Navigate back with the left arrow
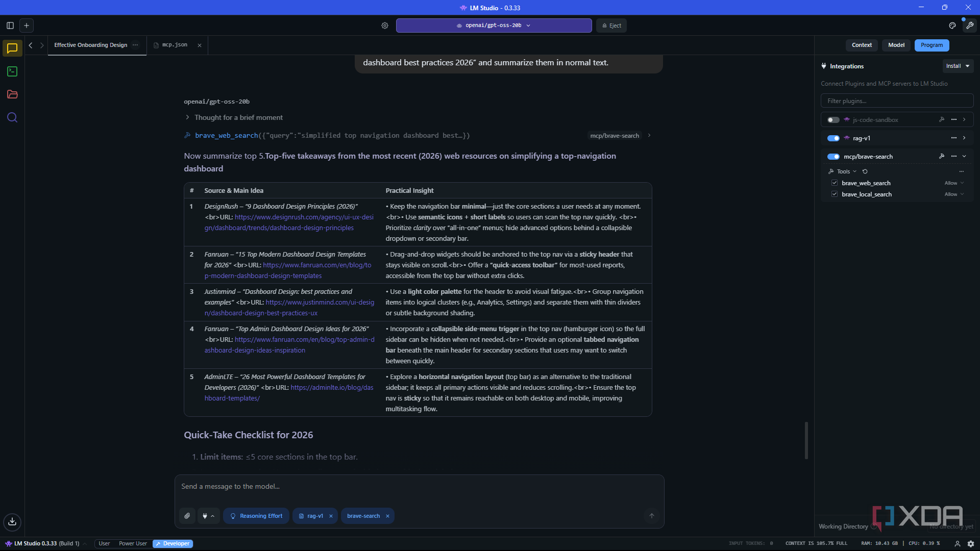This screenshot has height=551, width=980. tap(31, 45)
